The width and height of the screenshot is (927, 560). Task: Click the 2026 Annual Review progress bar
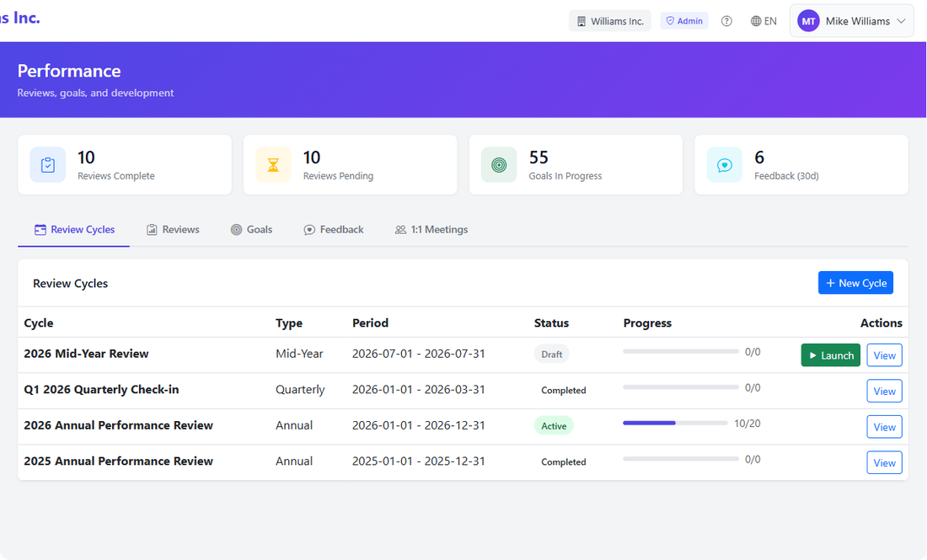(674, 423)
